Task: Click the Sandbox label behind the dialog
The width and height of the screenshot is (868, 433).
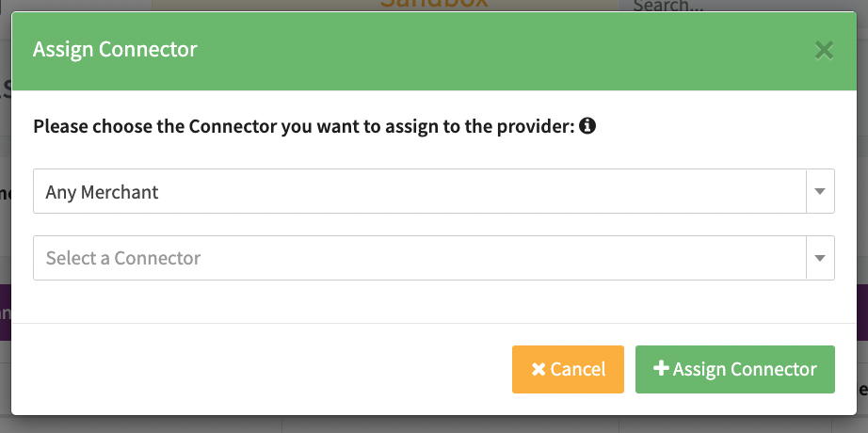Action: (433, 5)
